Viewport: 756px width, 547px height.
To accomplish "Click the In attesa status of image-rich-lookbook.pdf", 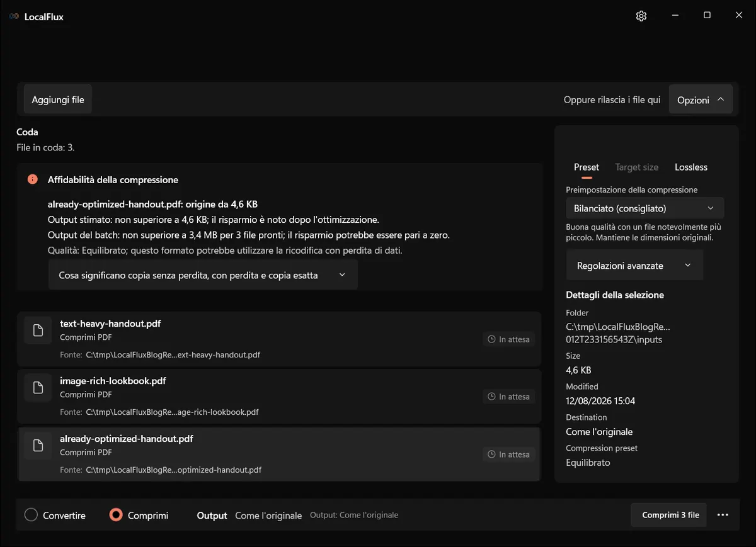I will (x=509, y=397).
